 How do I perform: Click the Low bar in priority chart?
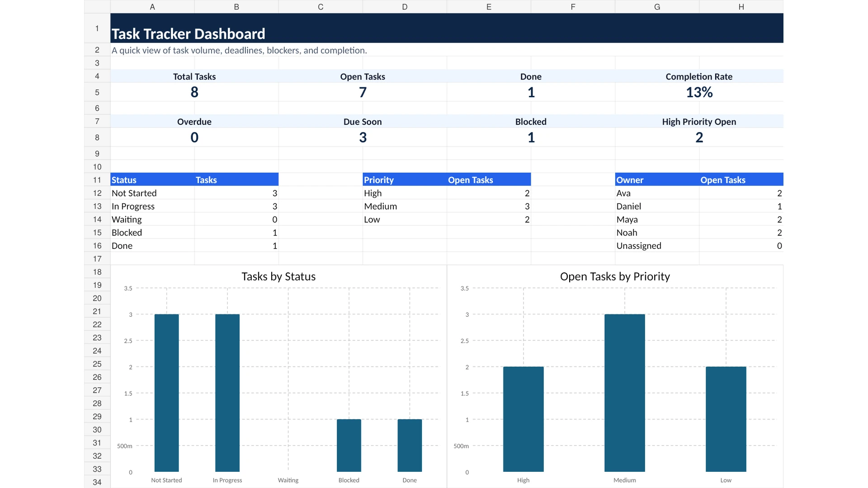726,419
